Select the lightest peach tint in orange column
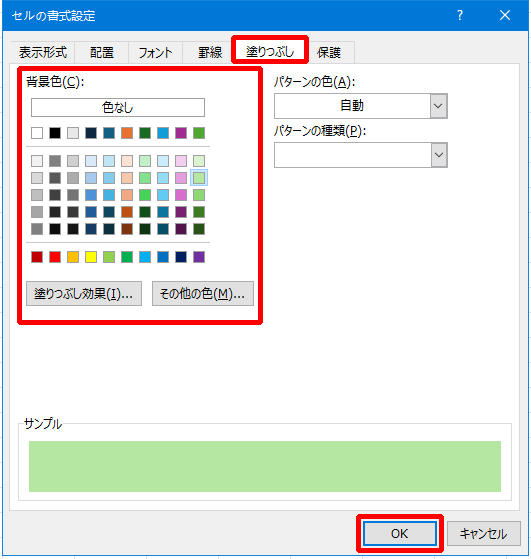The image size is (531, 559). click(127, 161)
